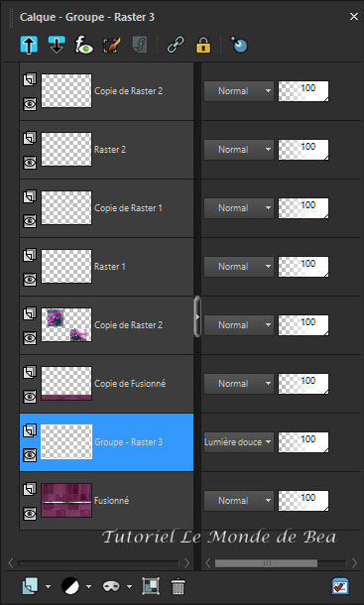The height and width of the screenshot is (605, 364).
Task: Toggle the lock transparency padlock icon
Action: tap(203, 45)
